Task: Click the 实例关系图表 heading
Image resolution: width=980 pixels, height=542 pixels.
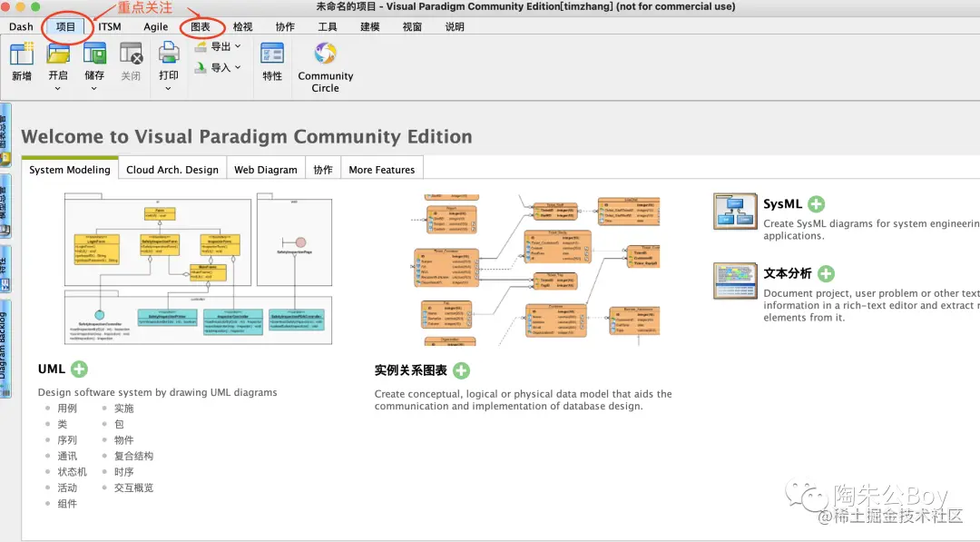Action: tap(411, 370)
